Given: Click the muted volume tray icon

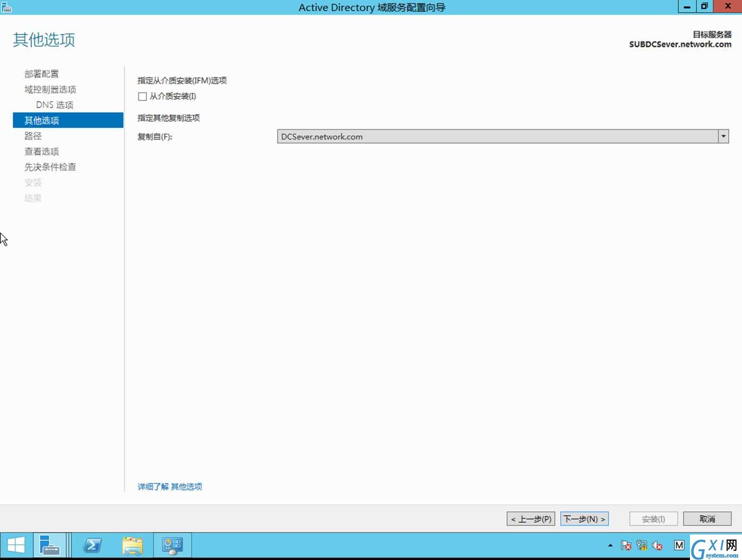Looking at the screenshot, I should (657, 545).
